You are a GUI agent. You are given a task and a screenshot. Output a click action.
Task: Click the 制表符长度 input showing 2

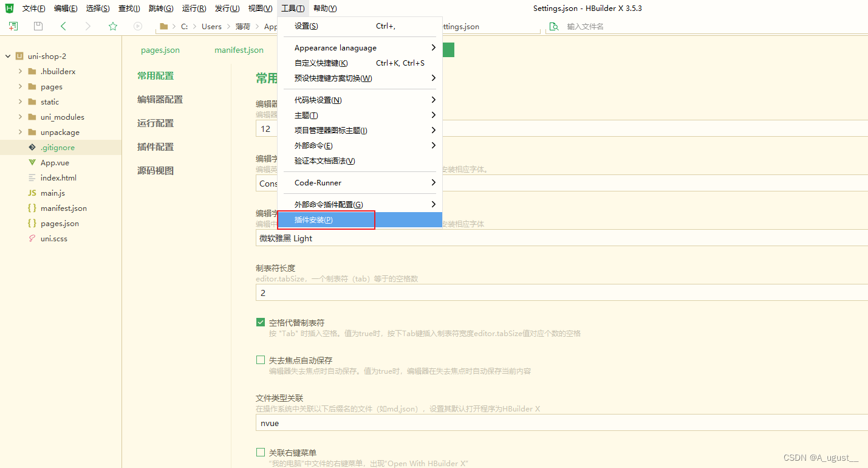(x=562, y=292)
